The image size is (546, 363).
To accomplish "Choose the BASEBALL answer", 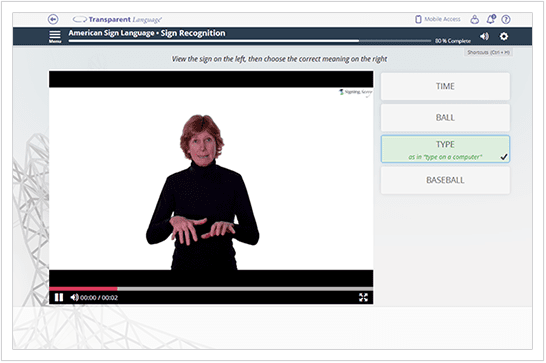I will tap(445, 180).
